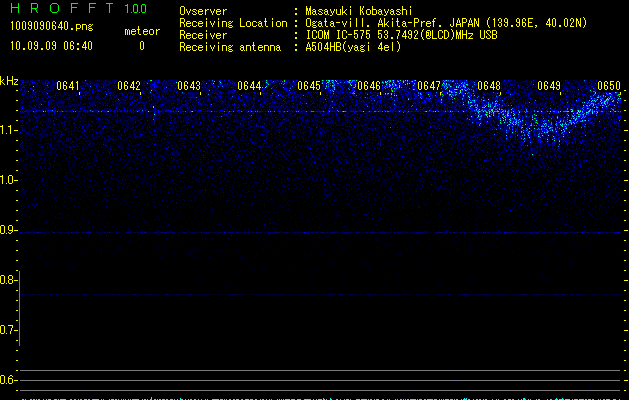This screenshot has width=629, height=400.
Task: Click the kHz axis unit label
Action: 9,81
